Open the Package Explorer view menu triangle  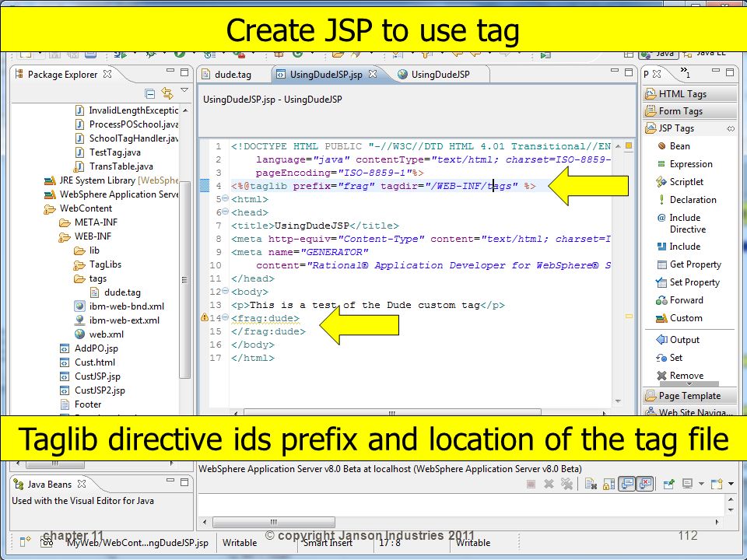[185, 89]
